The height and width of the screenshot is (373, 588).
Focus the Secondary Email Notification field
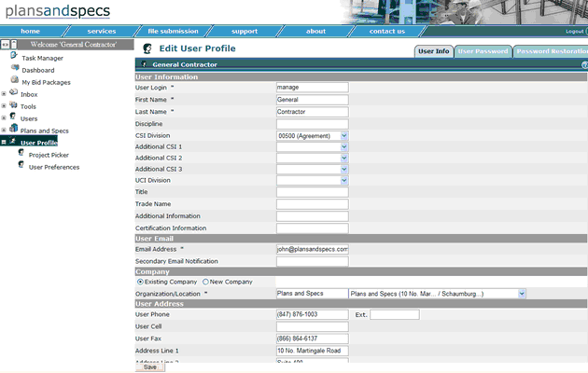click(x=313, y=261)
